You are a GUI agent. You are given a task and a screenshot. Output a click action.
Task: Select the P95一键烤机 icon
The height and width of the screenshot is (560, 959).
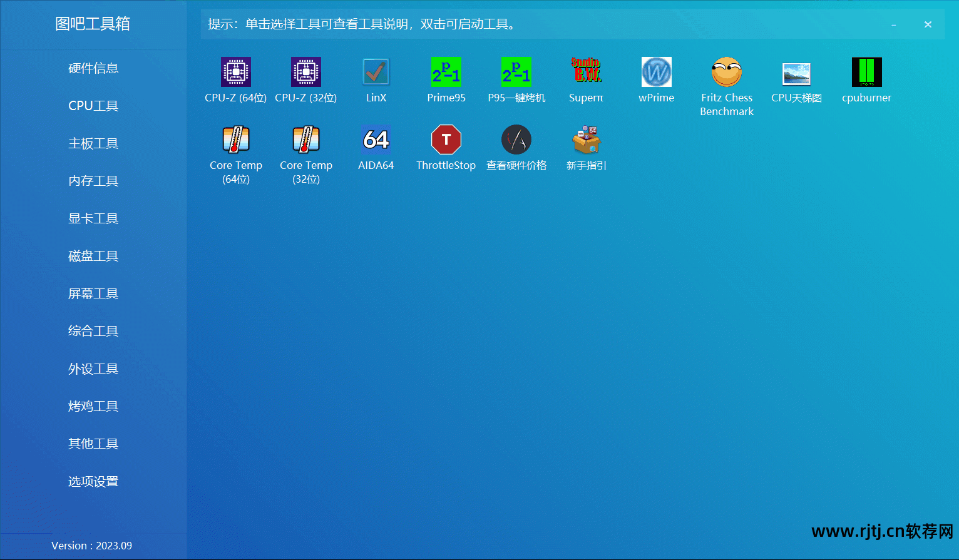(516, 73)
